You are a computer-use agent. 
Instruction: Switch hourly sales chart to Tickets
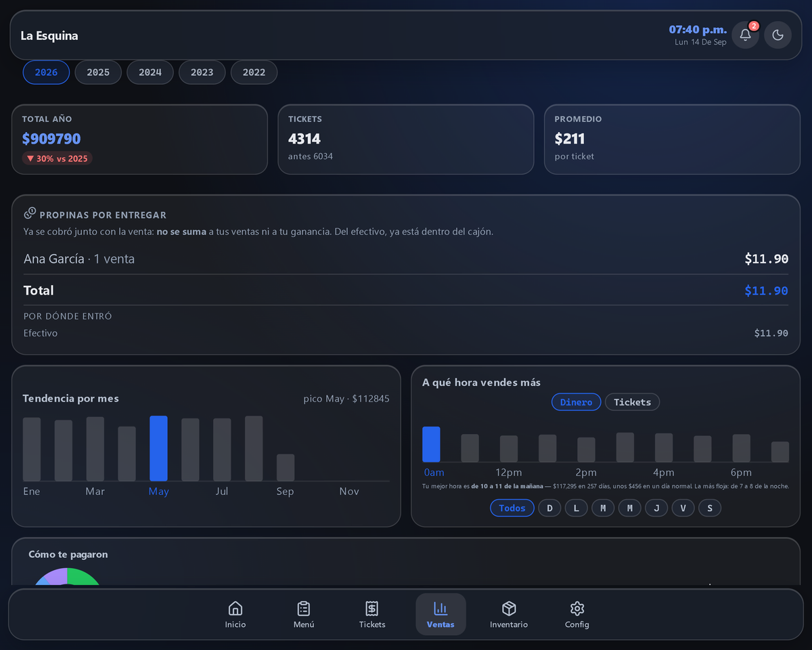[632, 402]
